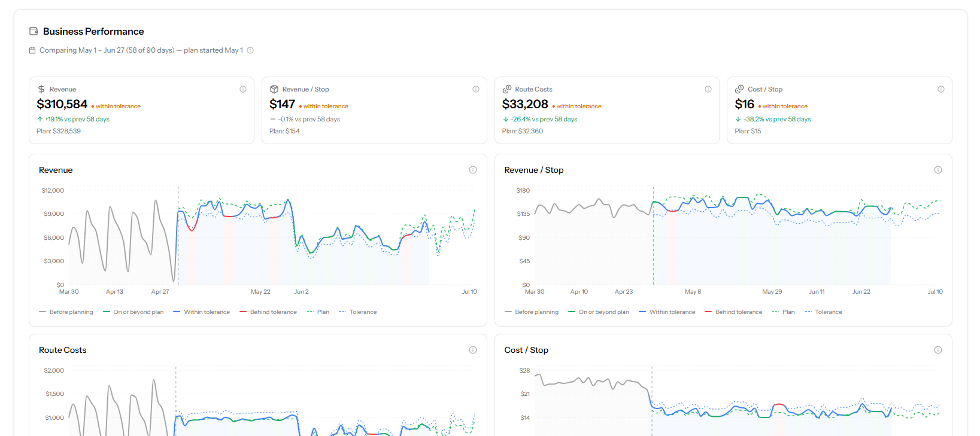Image resolution: width=980 pixels, height=436 pixels.
Task: Click the down arrow beside -38.2% vs prev
Action: [x=738, y=119]
